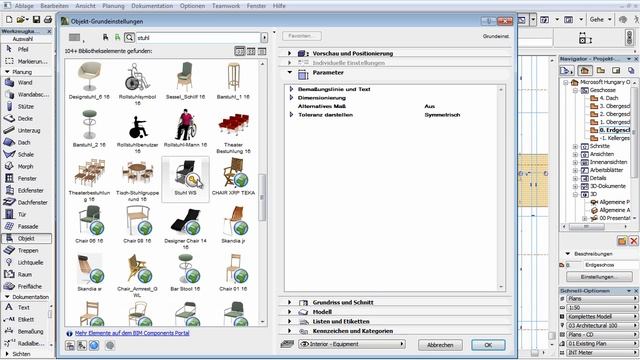Image resolution: width=640 pixels, height=360 pixels.
Task: Click inside the stuhl search field
Action: pos(198,38)
